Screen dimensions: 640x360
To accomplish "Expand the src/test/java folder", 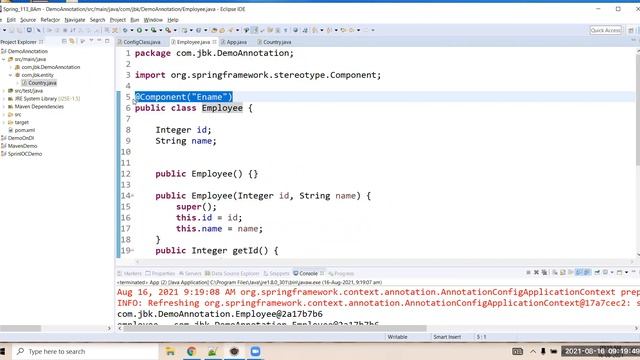I will 4,91.
